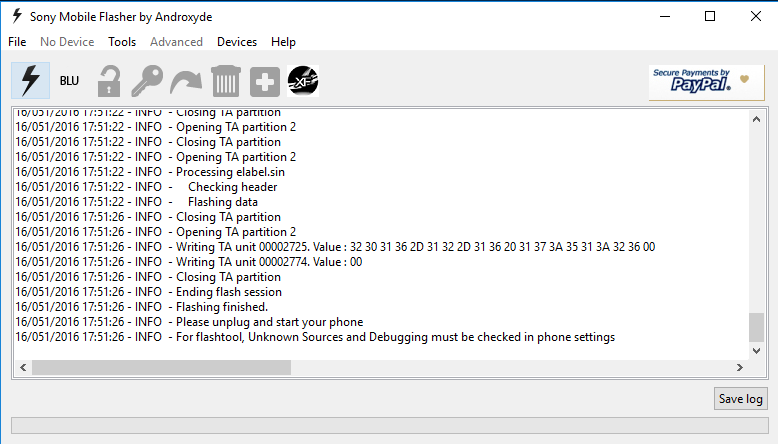The image size is (779, 444).
Task: Click the curved arrow icon in toolbar
Action: [x=186, y=81]
